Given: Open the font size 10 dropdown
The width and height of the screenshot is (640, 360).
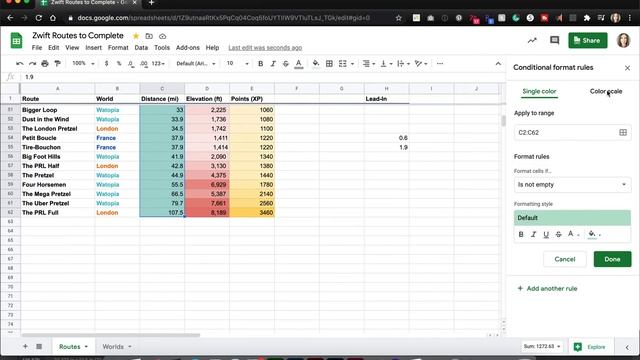Looking at the screenshot, I should click(238, 64).
